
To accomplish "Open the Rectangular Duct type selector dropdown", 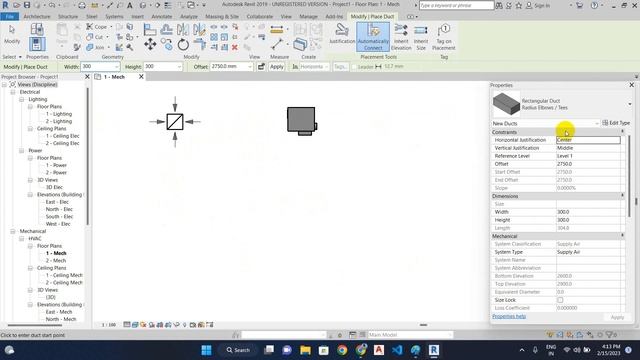I will click(629, 104).
